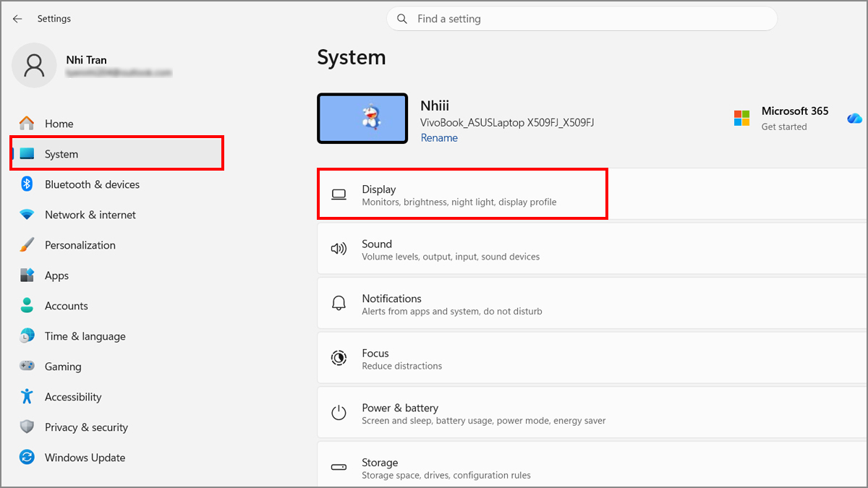Screen dimensions: 868x488
Task: Open Gaming settings in sidebar
Action: 117,367
